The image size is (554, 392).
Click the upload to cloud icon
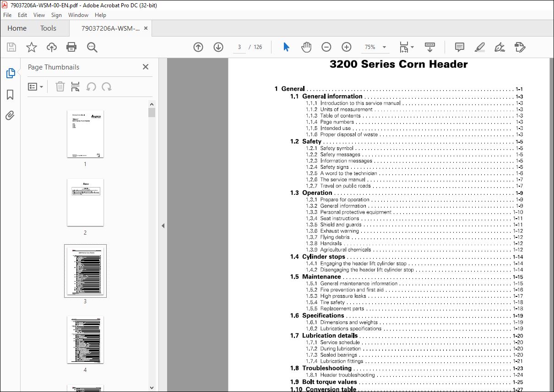[52, 47]
